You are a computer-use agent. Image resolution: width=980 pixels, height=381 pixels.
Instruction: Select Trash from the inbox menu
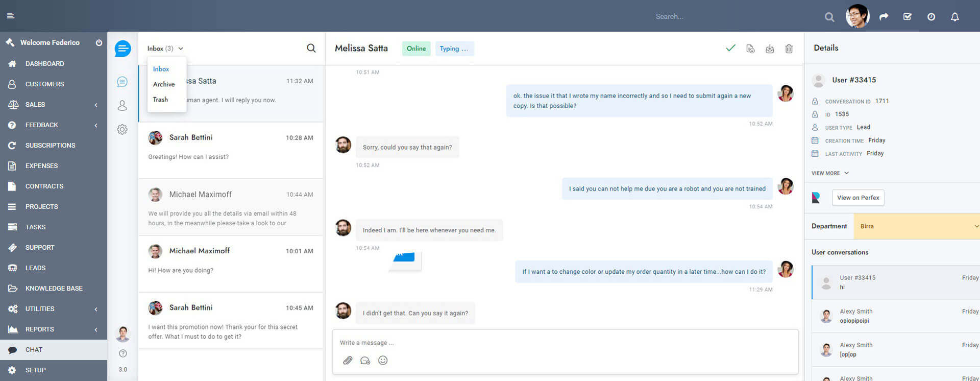pos(160,100)
